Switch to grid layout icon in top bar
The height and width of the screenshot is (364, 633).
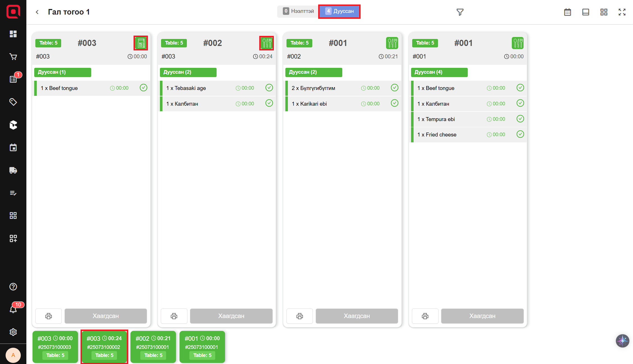[604, 12]
